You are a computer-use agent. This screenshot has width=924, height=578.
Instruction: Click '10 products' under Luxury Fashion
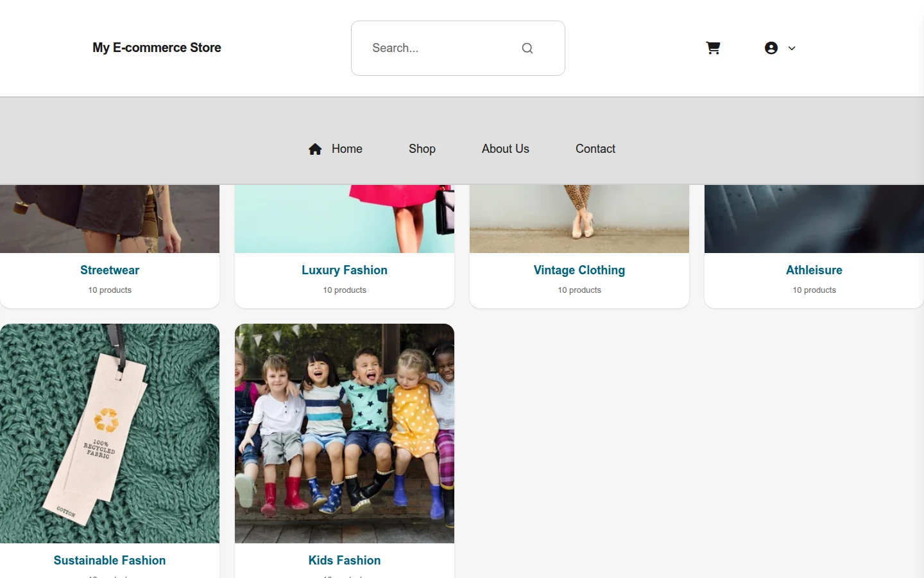[345, 290]
